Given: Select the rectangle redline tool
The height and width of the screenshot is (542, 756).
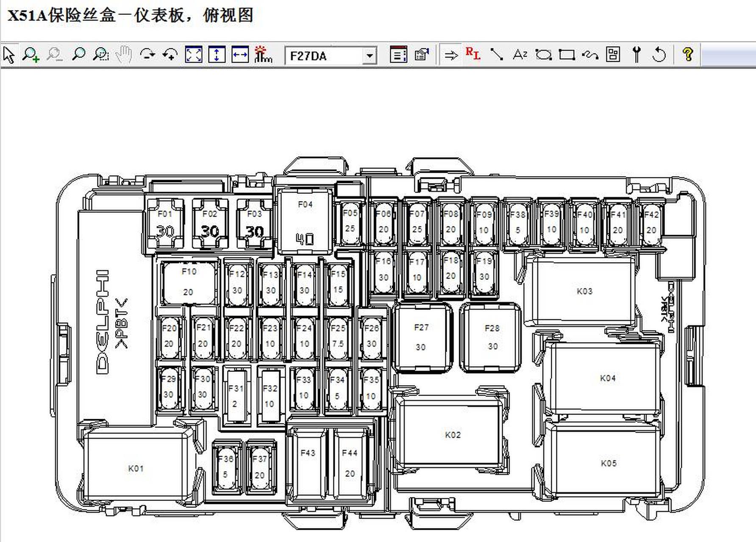Looking at the screenshot, I should tap(567, 55).
